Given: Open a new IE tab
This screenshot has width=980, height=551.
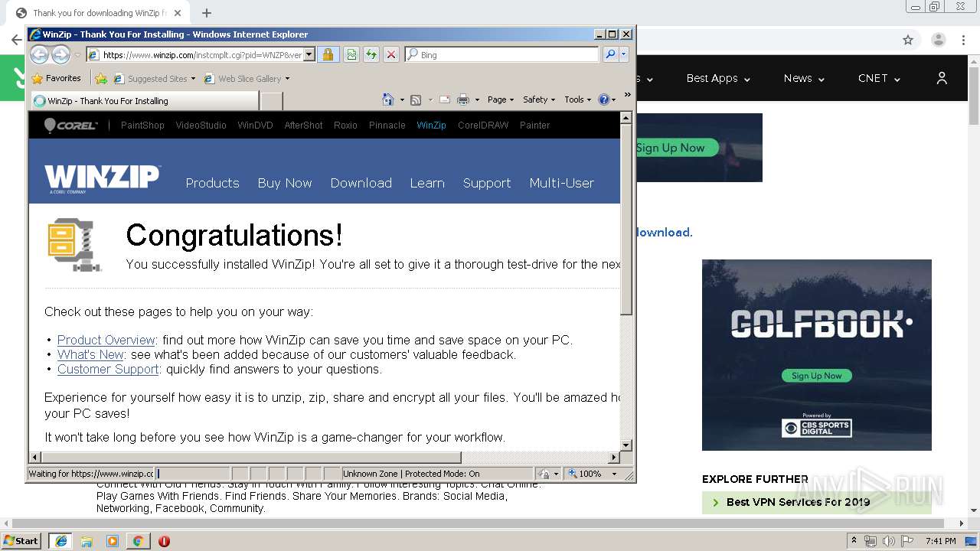Looking at the screenshot, I should (x=272, y=101).
